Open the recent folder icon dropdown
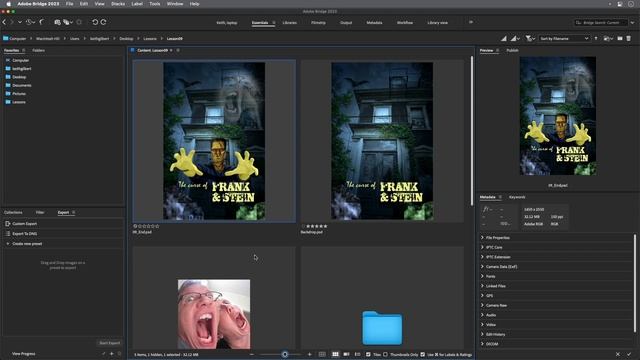 [608, 38]
